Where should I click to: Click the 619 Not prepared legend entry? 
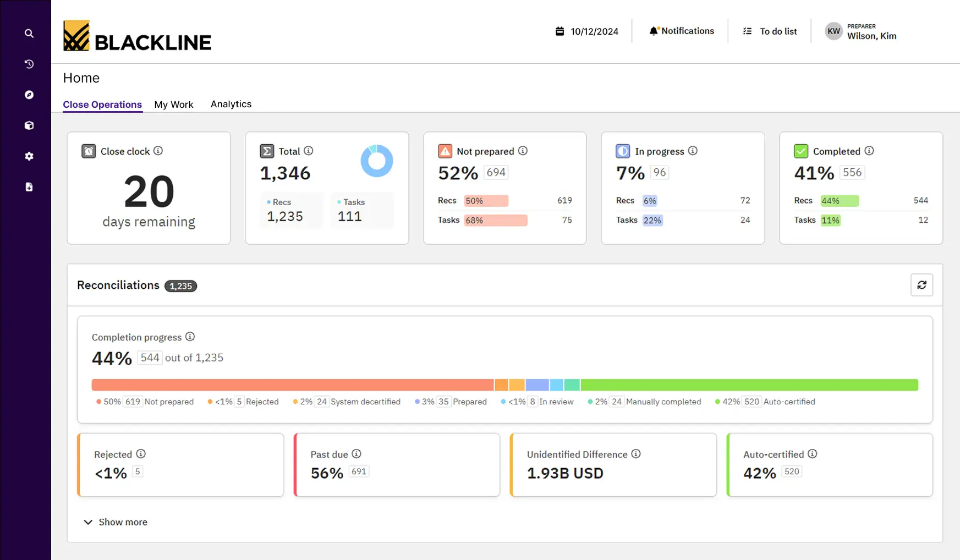[x=145, y=402]
